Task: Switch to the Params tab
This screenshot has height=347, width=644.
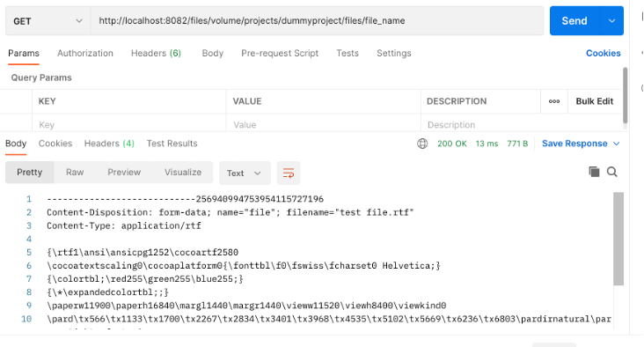Action: coord(24,54)
